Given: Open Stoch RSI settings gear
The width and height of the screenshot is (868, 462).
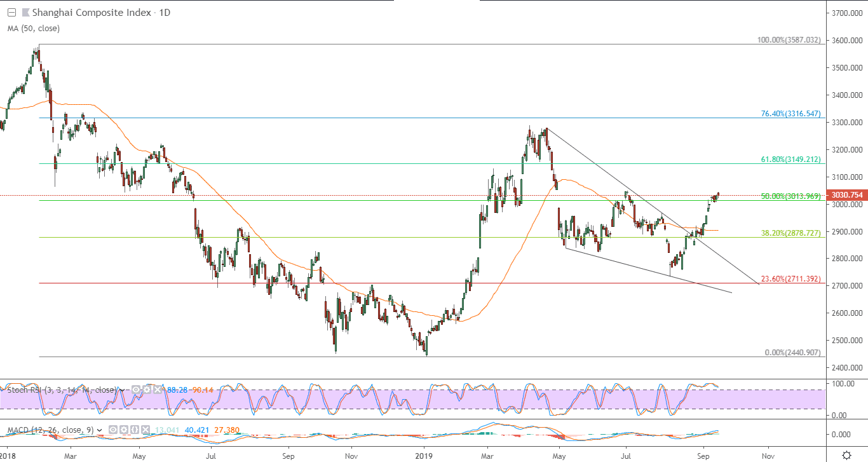Looking at the screenshot, I should [x=146, y=390].
